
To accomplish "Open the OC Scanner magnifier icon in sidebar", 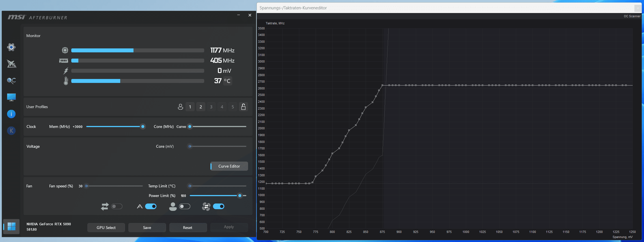I will pos(11,81).
